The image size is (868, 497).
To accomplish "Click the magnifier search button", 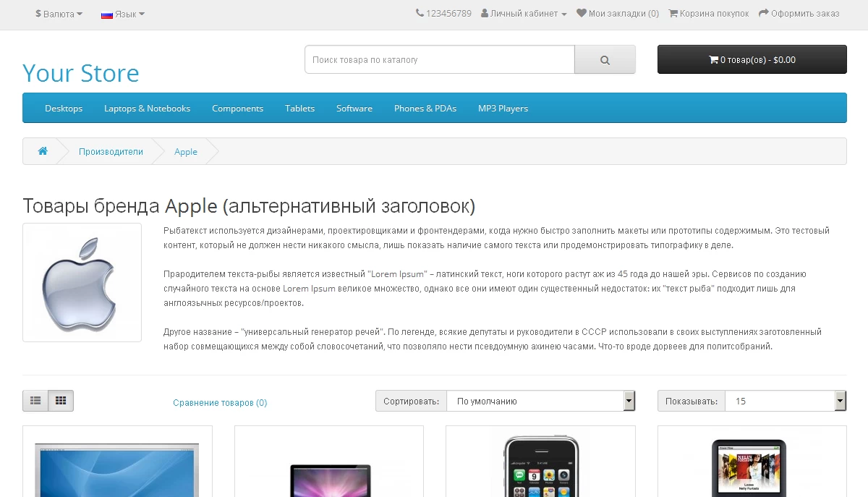I will (605, 59).
